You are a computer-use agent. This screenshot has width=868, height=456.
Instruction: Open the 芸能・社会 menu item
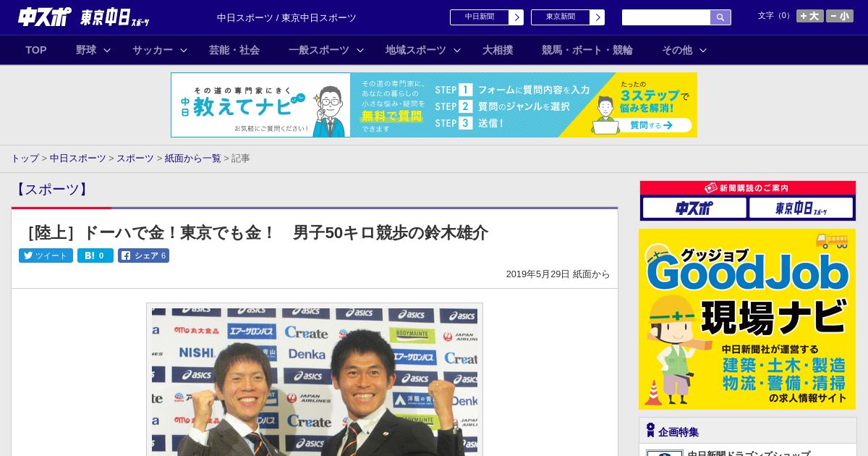coord(234,50)
